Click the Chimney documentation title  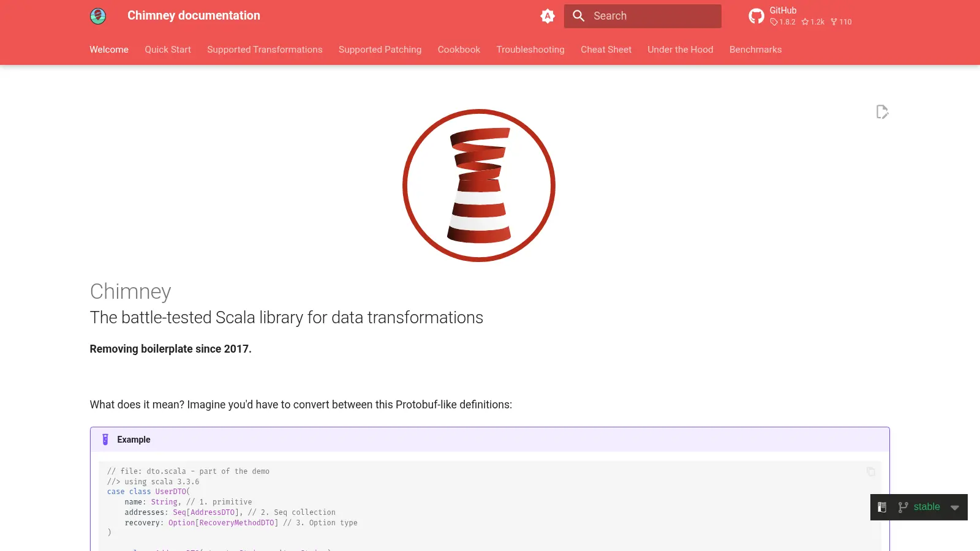click(x=194, y=16)
